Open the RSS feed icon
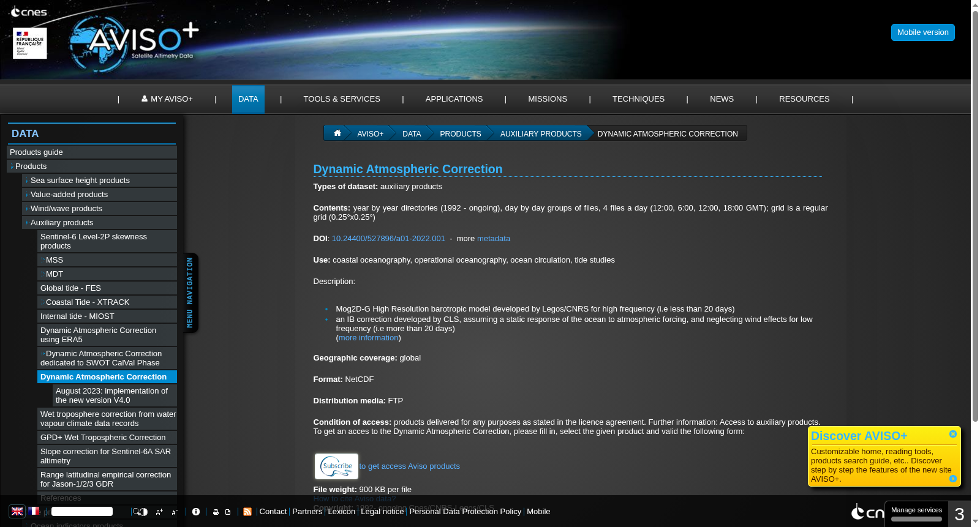The height and width of the screenshot is (527, 980). pyautogui.click(x=247, y=512)
